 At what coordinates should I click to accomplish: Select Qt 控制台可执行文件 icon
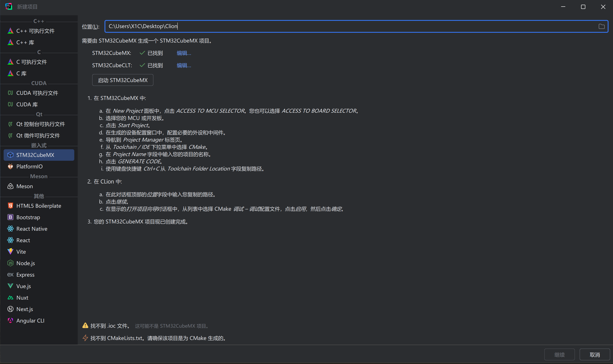[x=10, y=124]
